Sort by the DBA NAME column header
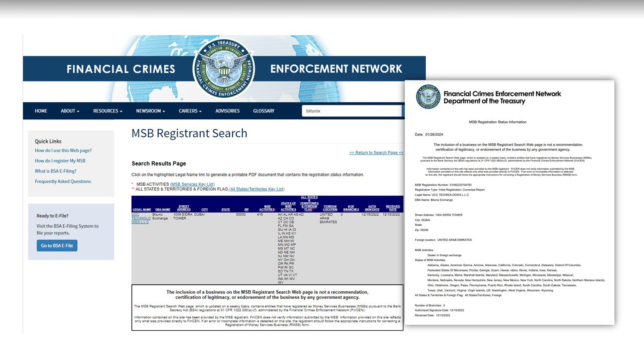Image resolution: width=644 pixels, height=360 pixels. (x=163, y=210)
